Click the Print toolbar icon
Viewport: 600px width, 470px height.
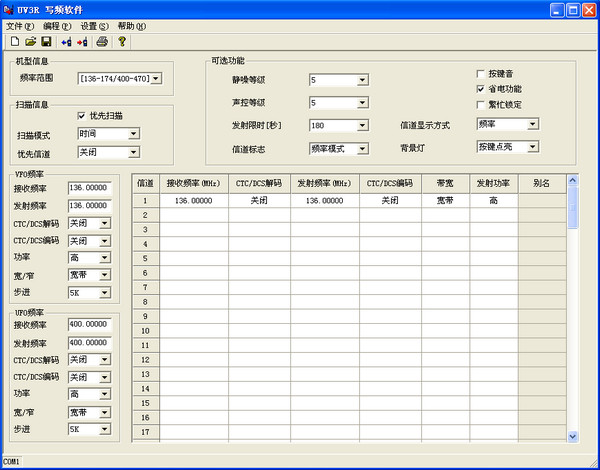(x=102, y=42)
